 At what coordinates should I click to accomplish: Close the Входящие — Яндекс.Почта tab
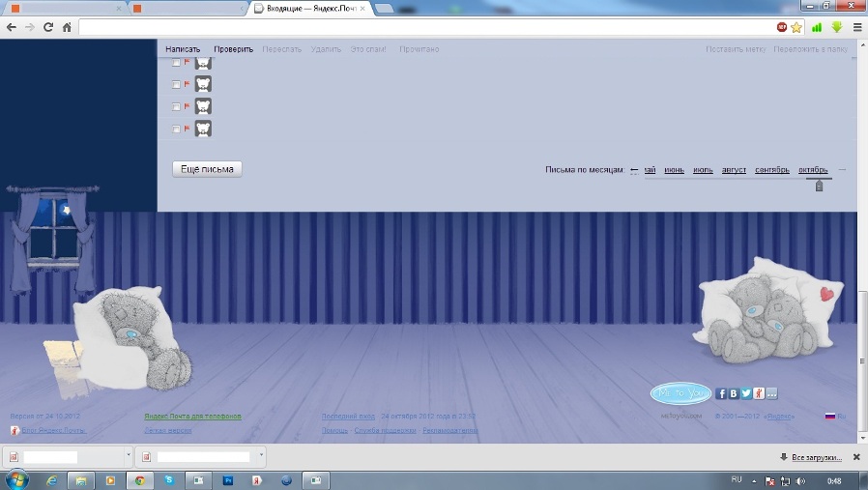pyautogui.click(x=362, y=9)
